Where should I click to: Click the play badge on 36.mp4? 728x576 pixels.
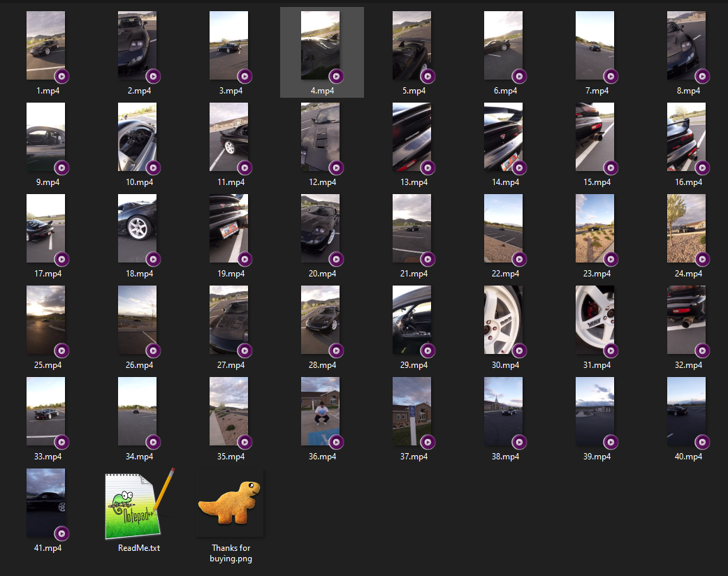pyautogui.click(x=336, y=442)
